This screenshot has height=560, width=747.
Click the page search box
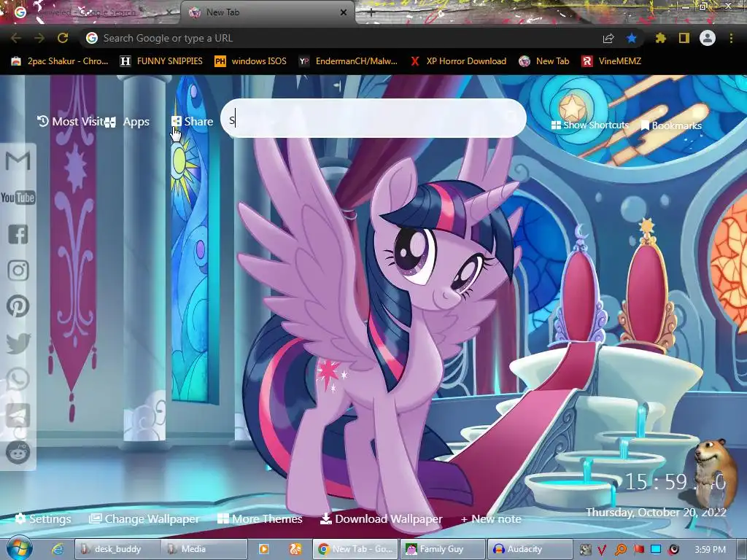[373, 118]
